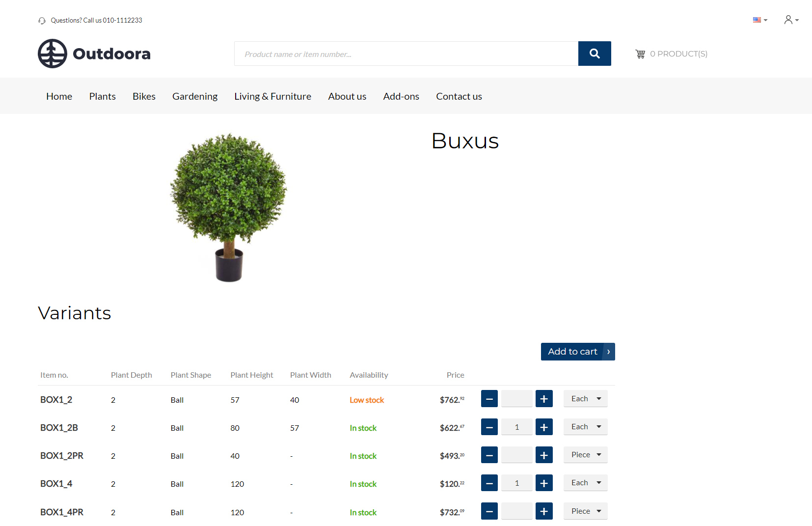Screen dimensions: 812x526
Task: Click the Item no. column header
Action: click(x=54, y=375)
